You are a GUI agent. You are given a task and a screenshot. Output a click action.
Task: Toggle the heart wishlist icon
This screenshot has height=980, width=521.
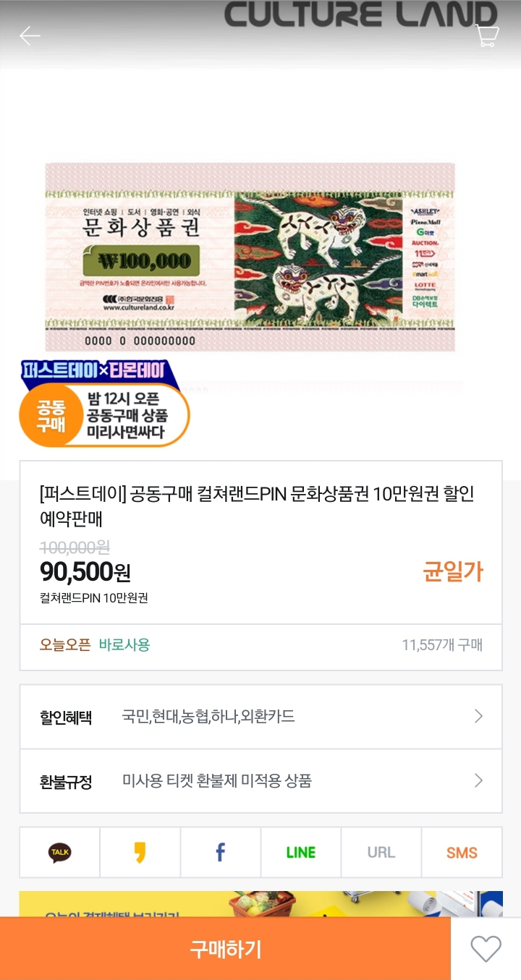click(486, 949)
